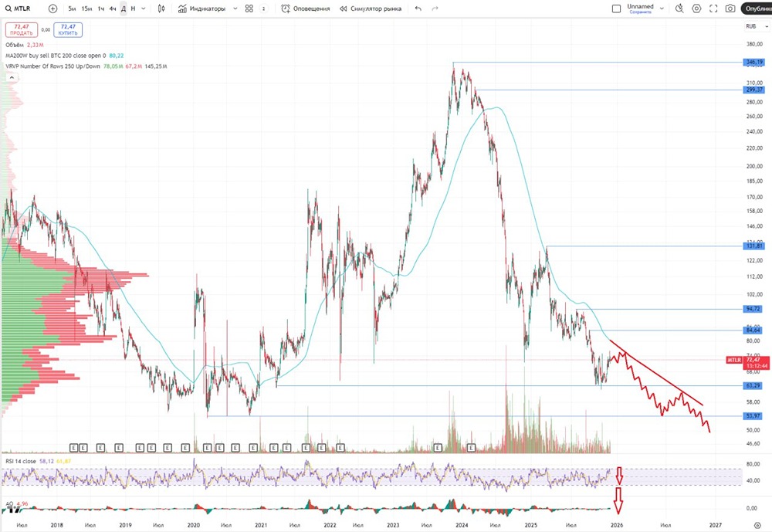Image resolution: width=772 pixels, height=532 pixels.
Task: Click the plus icon to compare symbols
Action: (52, 8)
